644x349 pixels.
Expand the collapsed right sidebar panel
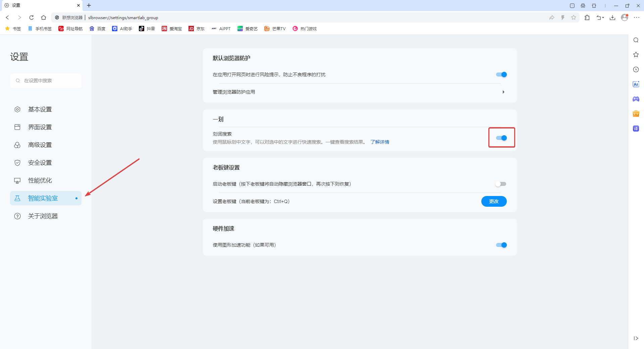(x=636, y=338)
